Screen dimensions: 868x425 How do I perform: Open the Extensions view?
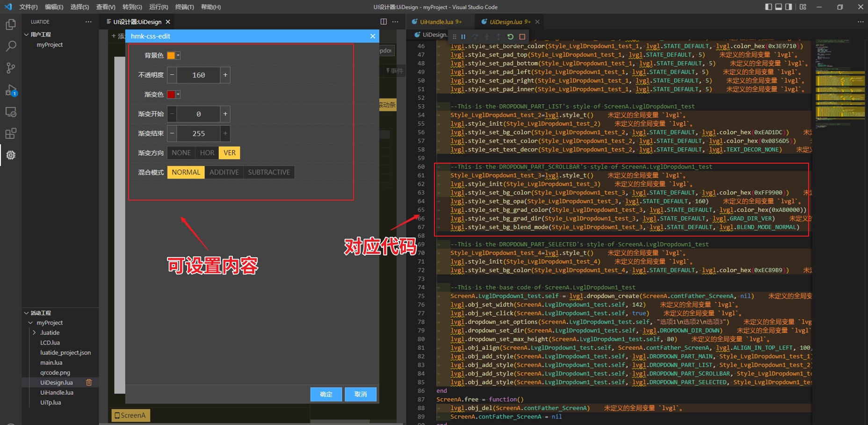click(x=11, y=134)
